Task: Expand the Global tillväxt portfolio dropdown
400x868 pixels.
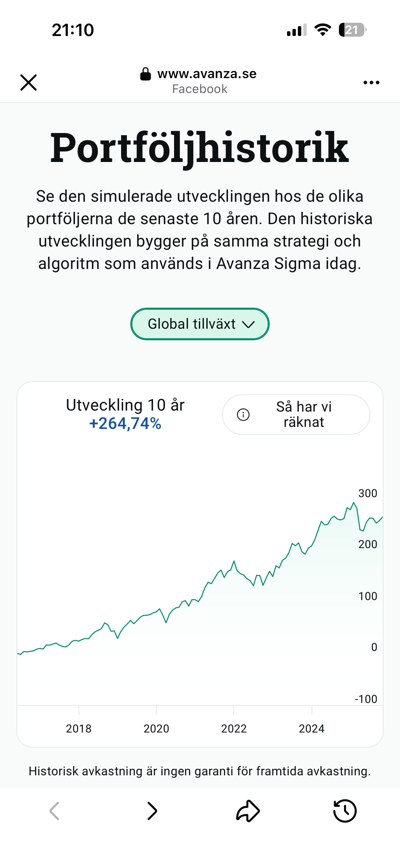Action: 200,324
